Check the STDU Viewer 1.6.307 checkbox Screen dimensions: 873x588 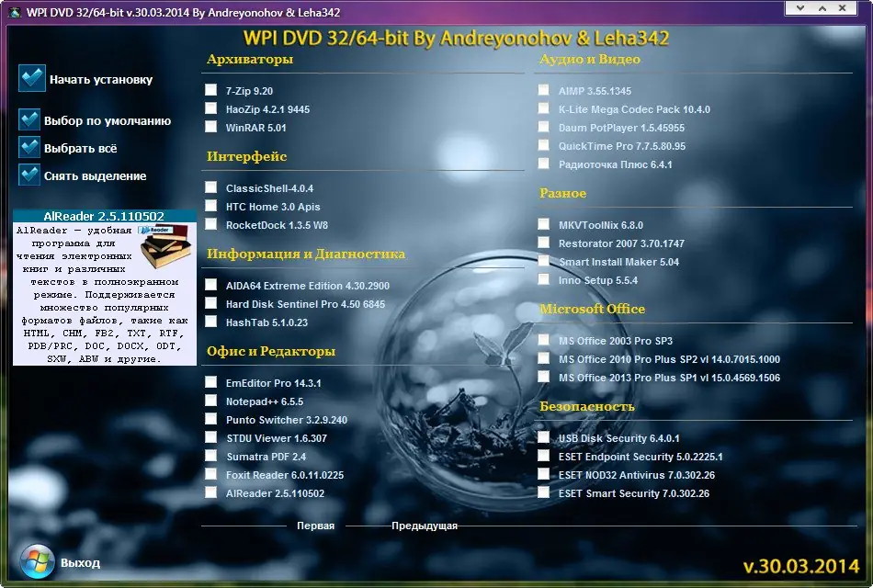pyautogui.click(x=211, y=437)
